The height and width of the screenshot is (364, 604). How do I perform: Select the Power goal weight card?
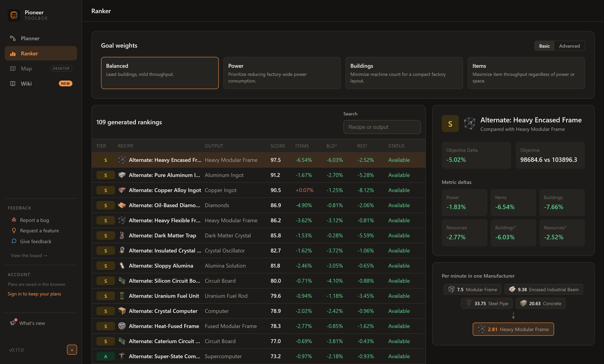click(282, 73)
